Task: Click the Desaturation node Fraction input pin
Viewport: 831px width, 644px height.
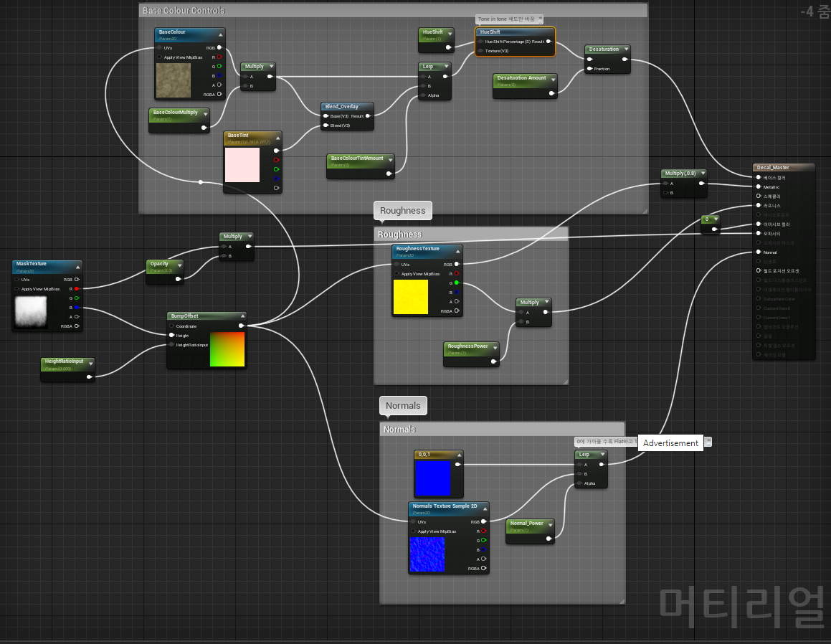Action: click(589, 69)
